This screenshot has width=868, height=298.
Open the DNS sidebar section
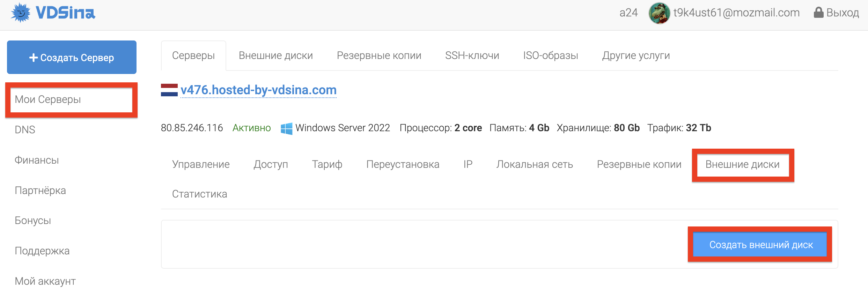[25, 130]
